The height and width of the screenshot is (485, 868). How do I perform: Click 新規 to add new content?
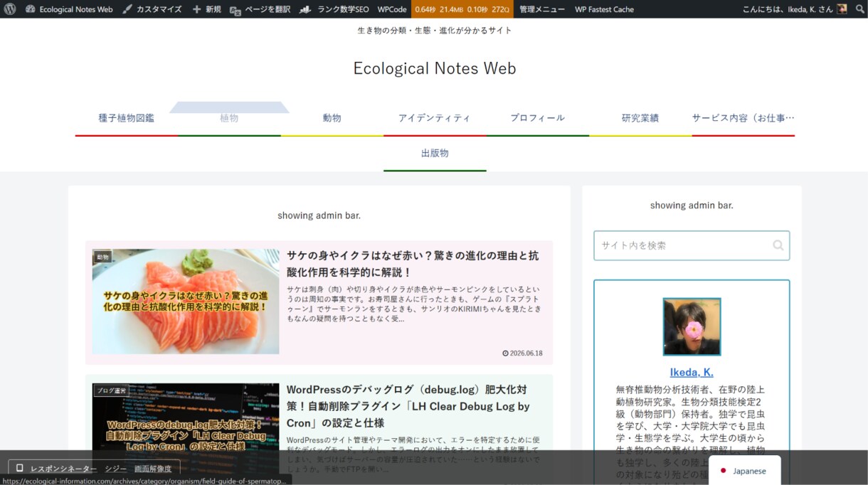click(x=206, y=9)
